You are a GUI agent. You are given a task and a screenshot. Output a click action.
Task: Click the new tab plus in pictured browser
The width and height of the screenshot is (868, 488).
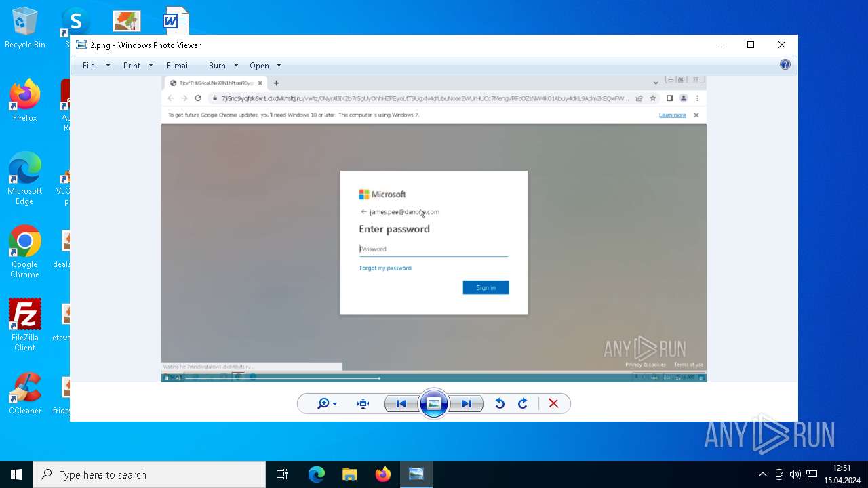pos(276,83)
